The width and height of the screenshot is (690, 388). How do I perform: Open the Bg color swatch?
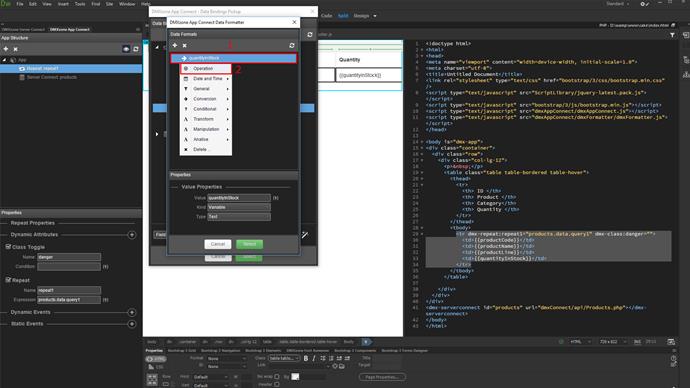tap(295, 377)
